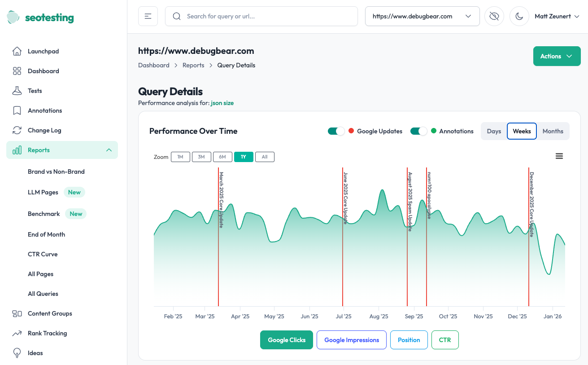Screen dimensions: 588x365
Task: Select the LLM Pages menu item
Action: pyautogui.click(x=43, y=192)
